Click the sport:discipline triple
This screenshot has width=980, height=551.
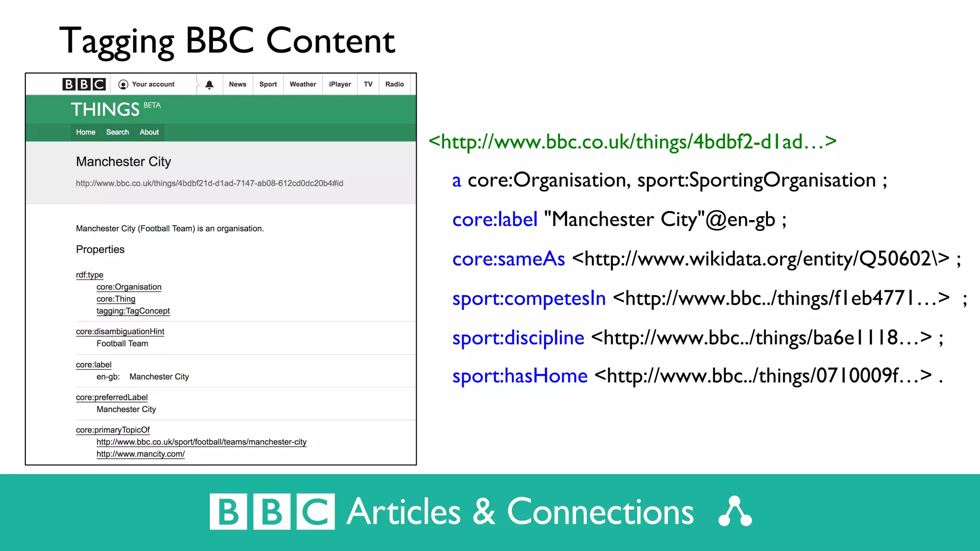[x=698, y=338]
